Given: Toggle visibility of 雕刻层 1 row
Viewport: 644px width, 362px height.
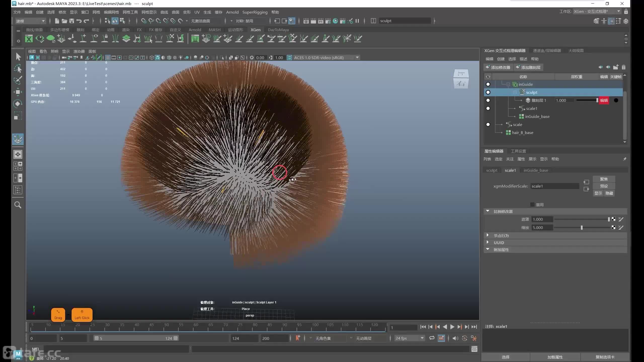Looking at the screenshot, I should 488,100.
